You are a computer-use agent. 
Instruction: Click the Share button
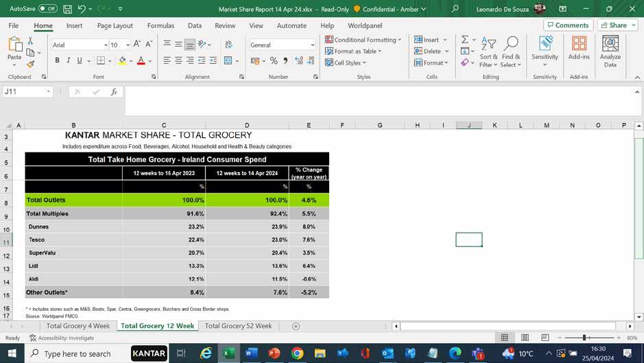pos(618,25)
